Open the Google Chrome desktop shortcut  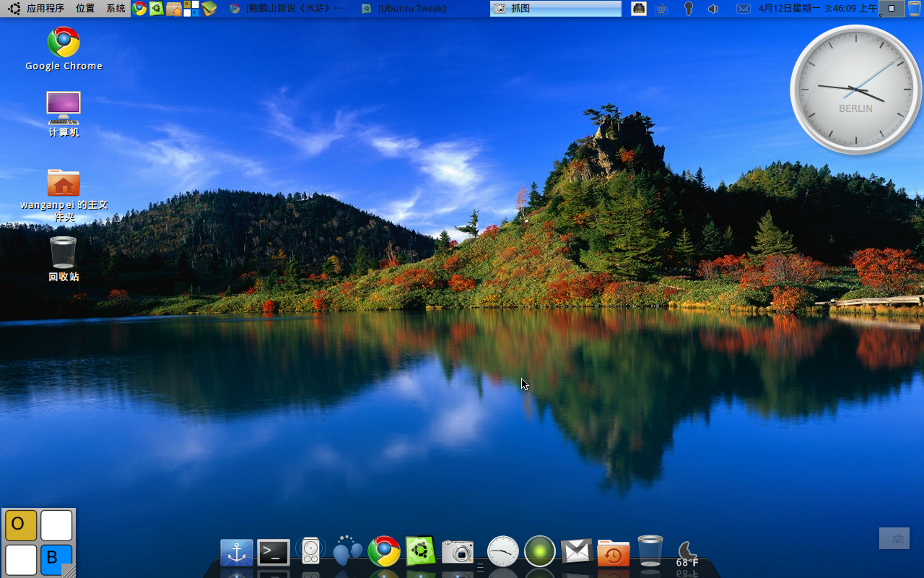pos(64,49)
